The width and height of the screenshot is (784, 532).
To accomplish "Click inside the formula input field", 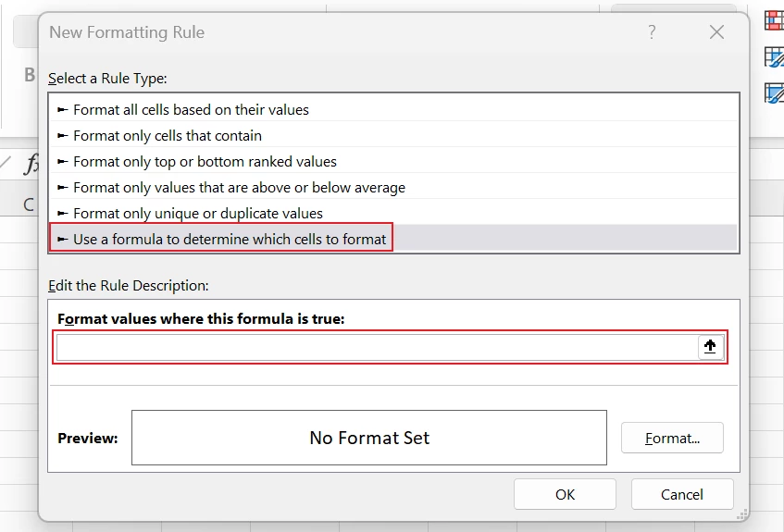I will pos(375,347).
